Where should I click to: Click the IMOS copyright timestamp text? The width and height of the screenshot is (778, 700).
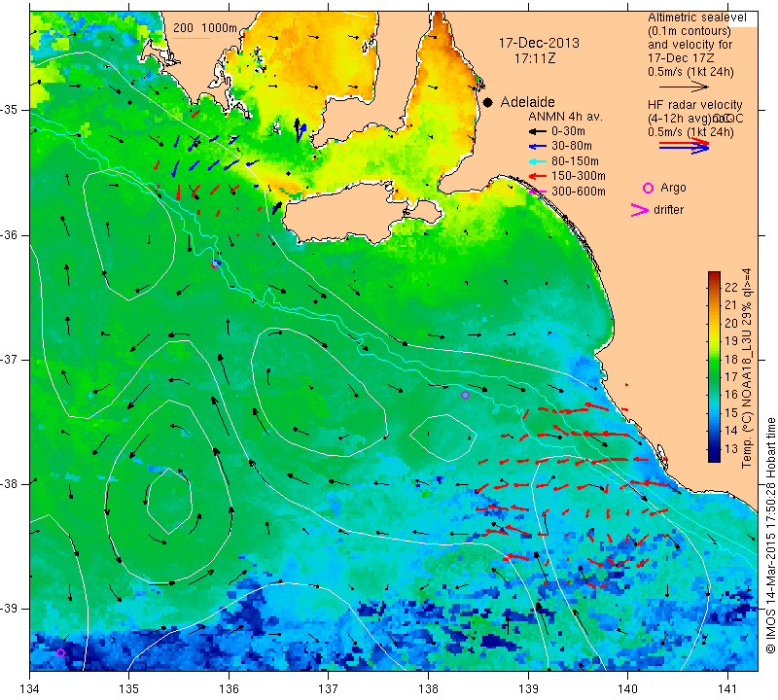(770, 536)
